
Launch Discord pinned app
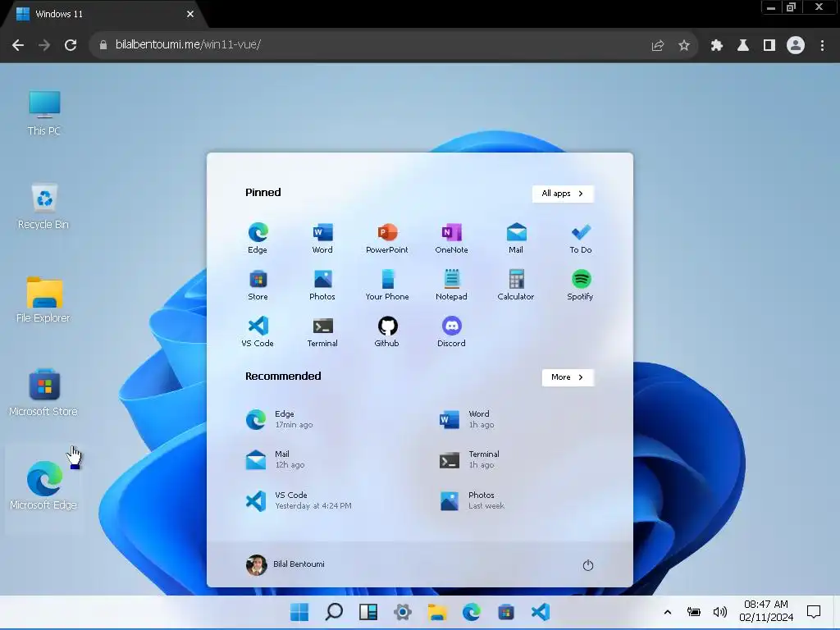[452, 331]
